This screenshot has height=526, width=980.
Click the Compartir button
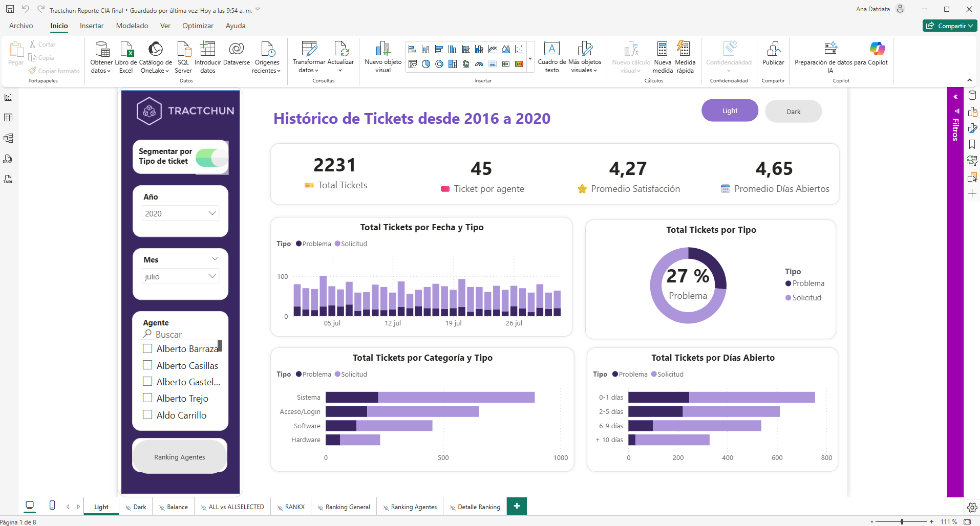[x=950, y=26]
